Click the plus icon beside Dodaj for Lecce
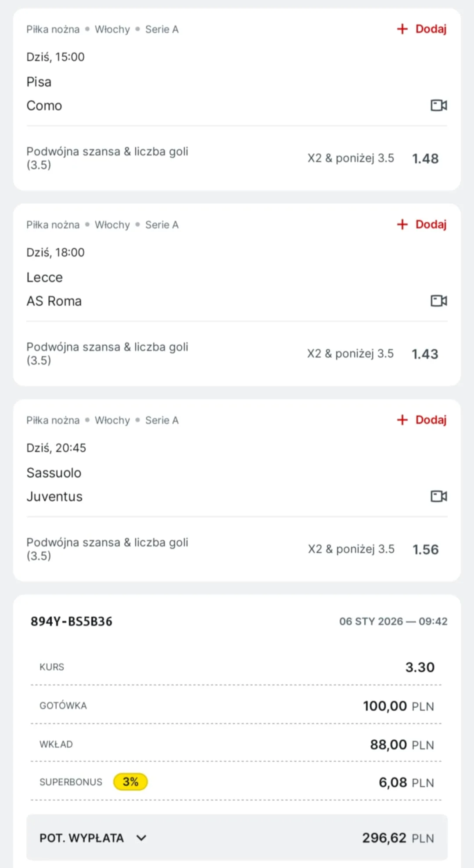Screen dimensions: 474x868 point(402,224)
